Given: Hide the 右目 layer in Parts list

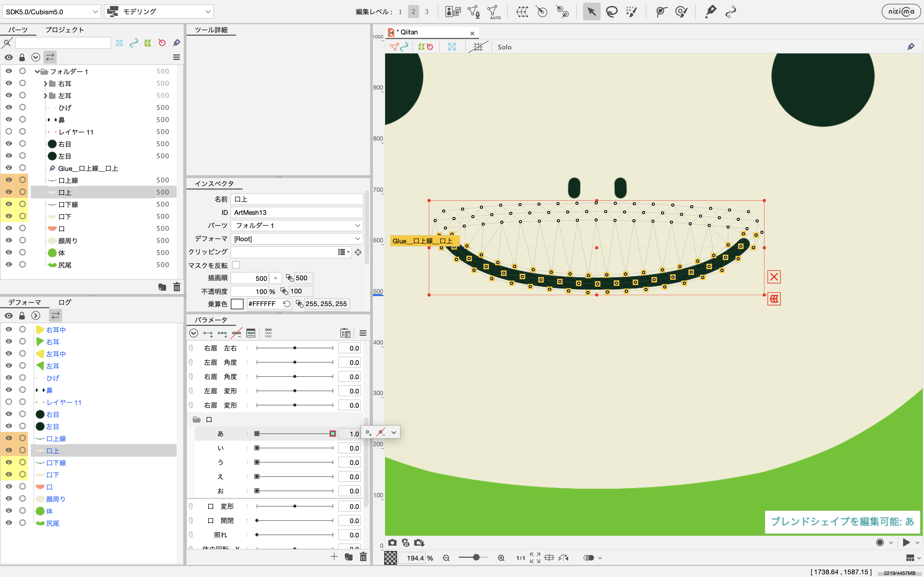Looking at the screenshot, I should 9,144.
